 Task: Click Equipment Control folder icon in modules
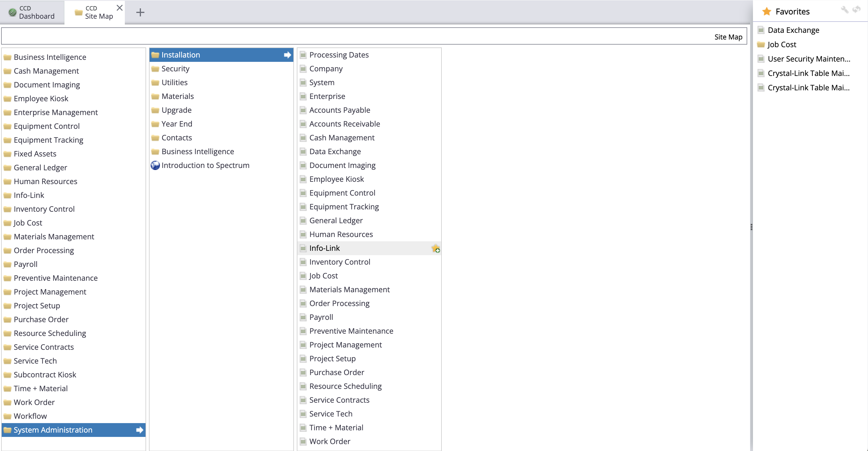click(7, 126)
